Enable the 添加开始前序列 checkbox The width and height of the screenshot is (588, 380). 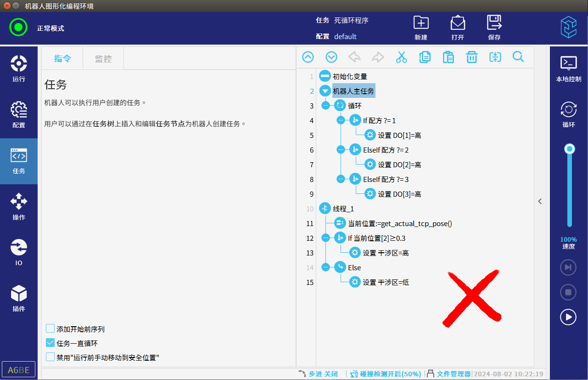coord(50,329)
